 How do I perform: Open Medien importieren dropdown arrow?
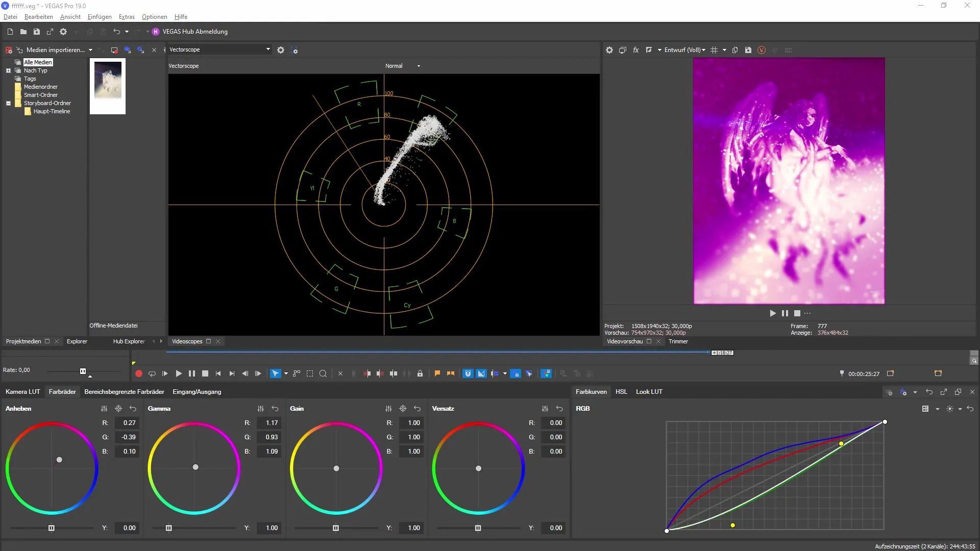pyautogui.click(x=90, y=50)
